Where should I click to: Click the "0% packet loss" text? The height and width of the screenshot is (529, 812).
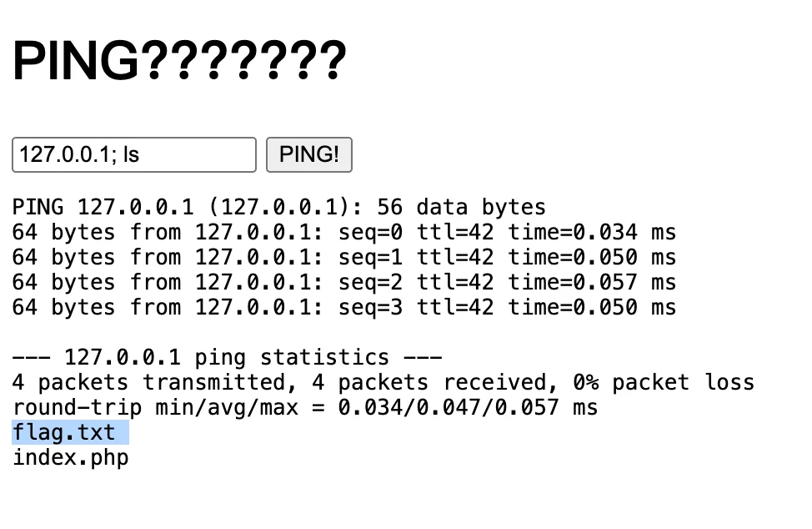[x=664, y=383]
